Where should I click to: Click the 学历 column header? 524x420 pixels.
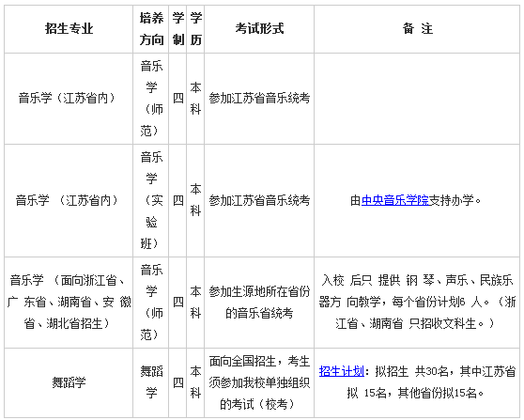[195, 29]
